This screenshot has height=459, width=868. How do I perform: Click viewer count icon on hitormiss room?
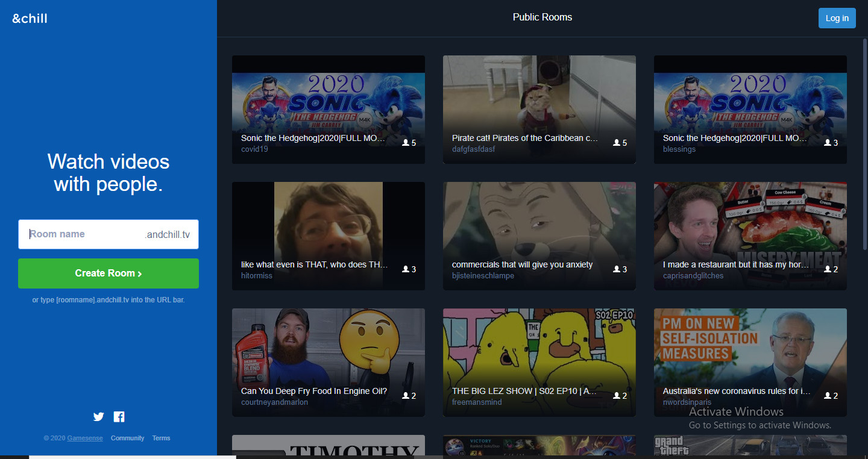tap(406, 269)
